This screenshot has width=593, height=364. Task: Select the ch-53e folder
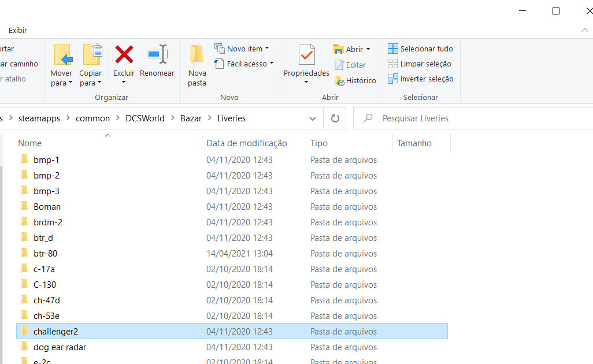click(46, 315)
